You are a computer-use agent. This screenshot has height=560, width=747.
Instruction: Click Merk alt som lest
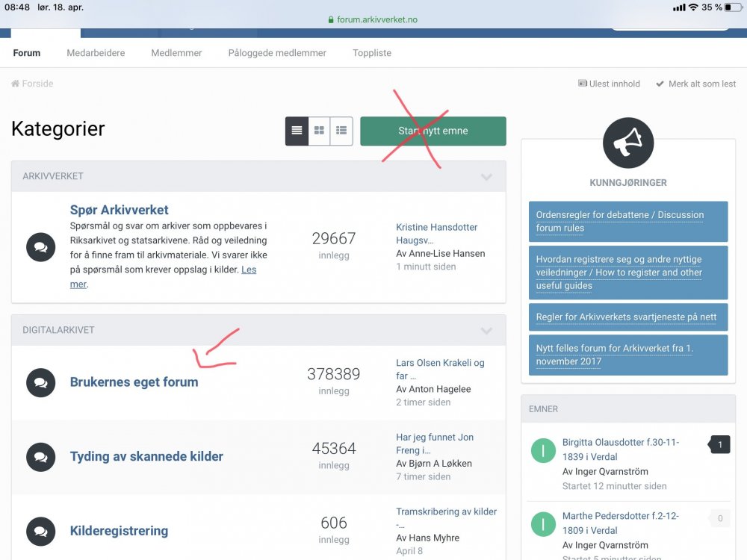coord(702,84)
